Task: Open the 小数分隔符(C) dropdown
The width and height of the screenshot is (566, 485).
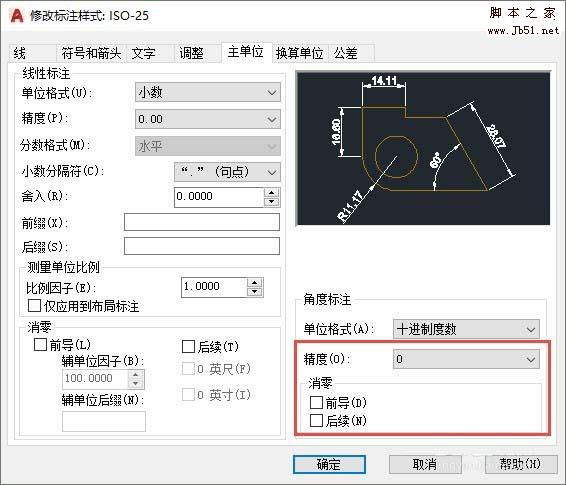Action: click(x=227, y=172)
